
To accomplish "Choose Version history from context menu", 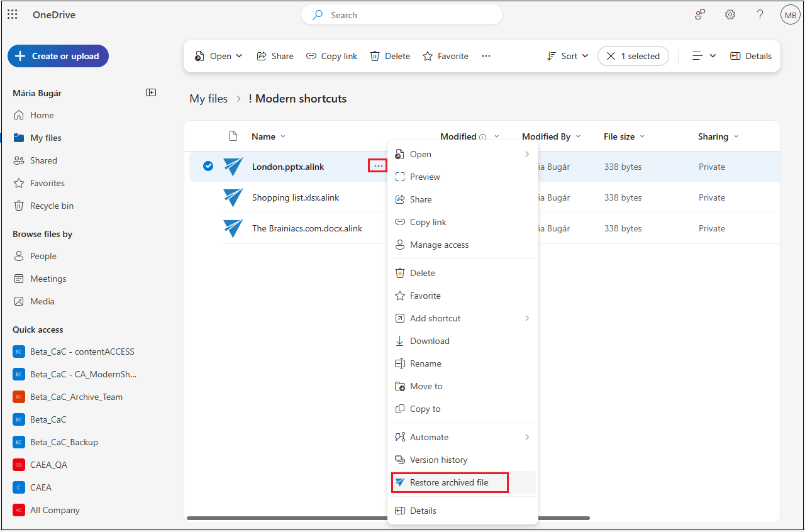I will click(438, 460).
